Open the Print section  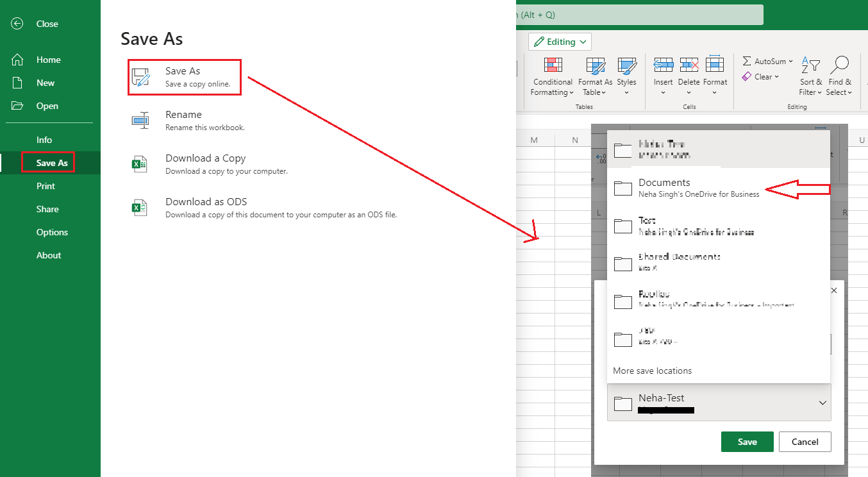click(x=46, y=186)
